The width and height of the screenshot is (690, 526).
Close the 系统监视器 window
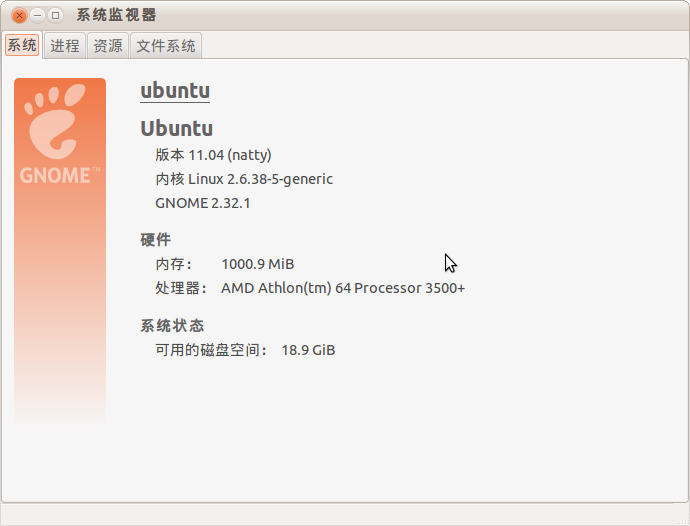[19, 15]
